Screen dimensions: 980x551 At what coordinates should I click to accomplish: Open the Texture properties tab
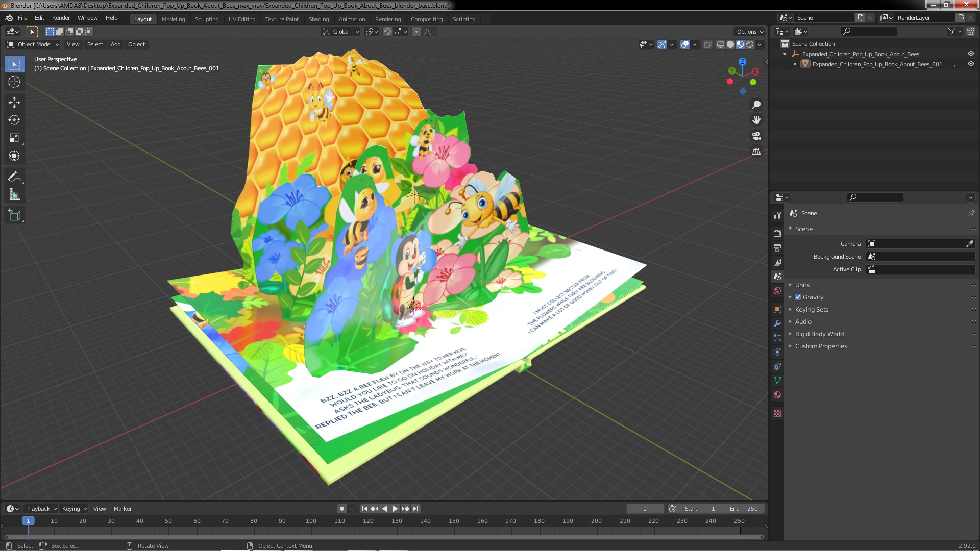(777, 413)
